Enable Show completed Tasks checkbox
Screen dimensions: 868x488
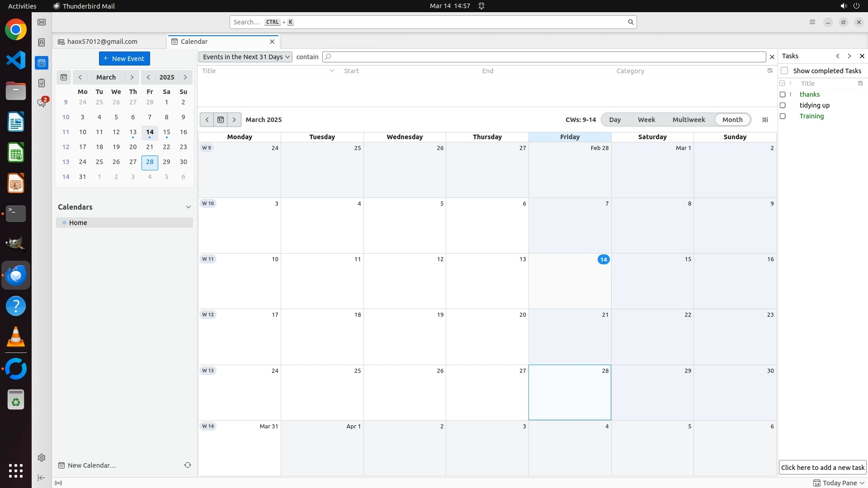click(x=784, y=71)
